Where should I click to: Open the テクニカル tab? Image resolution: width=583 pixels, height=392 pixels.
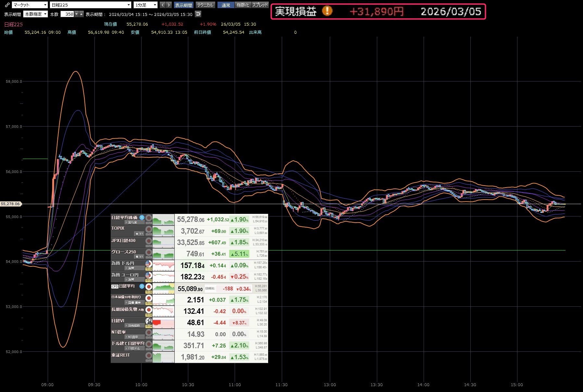point(205,5)
